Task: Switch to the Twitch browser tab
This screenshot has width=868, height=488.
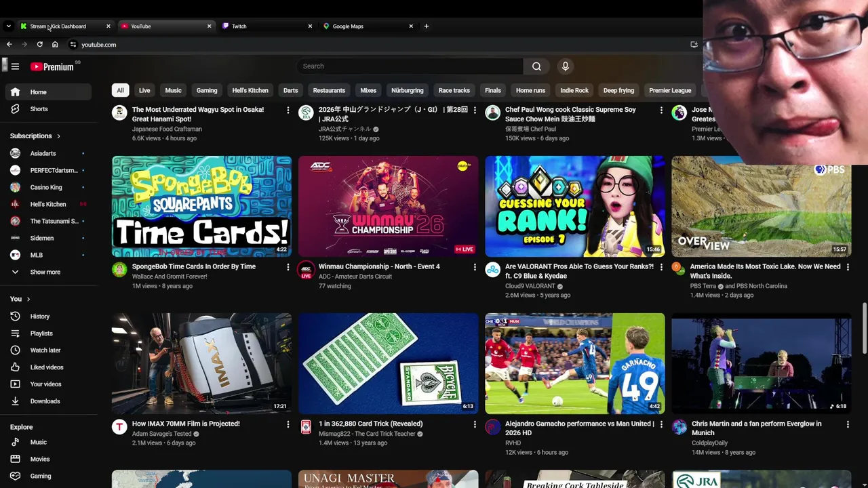Action: pyautogui.click(x=267, y=26)
